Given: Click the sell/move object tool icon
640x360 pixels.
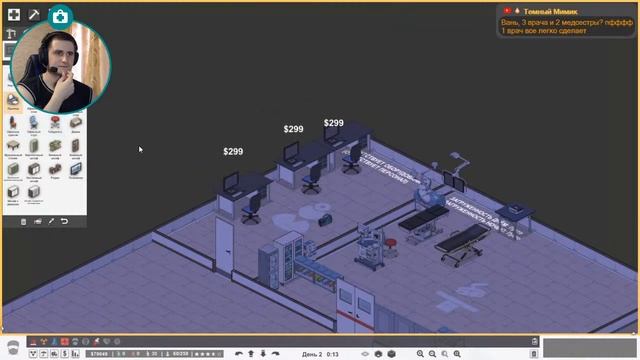Looking at the screenshot, I should point(38,222).
